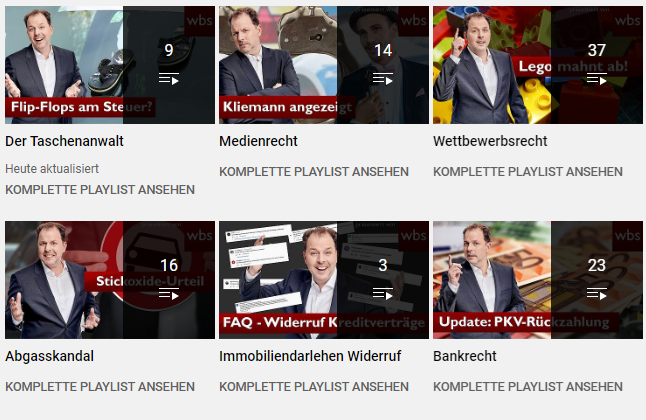Image resolution: width=646 pixels, height=420 pixels.
Task: Click playlist icon on Medienrecht thumbnail
Action: 383,78
